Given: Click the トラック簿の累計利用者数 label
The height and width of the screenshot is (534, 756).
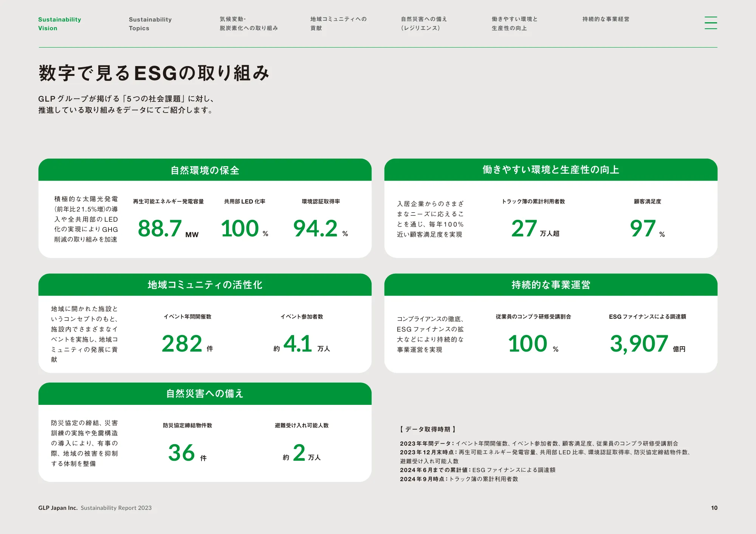Looking at the screenshot, I should click(x=533, y=202).
